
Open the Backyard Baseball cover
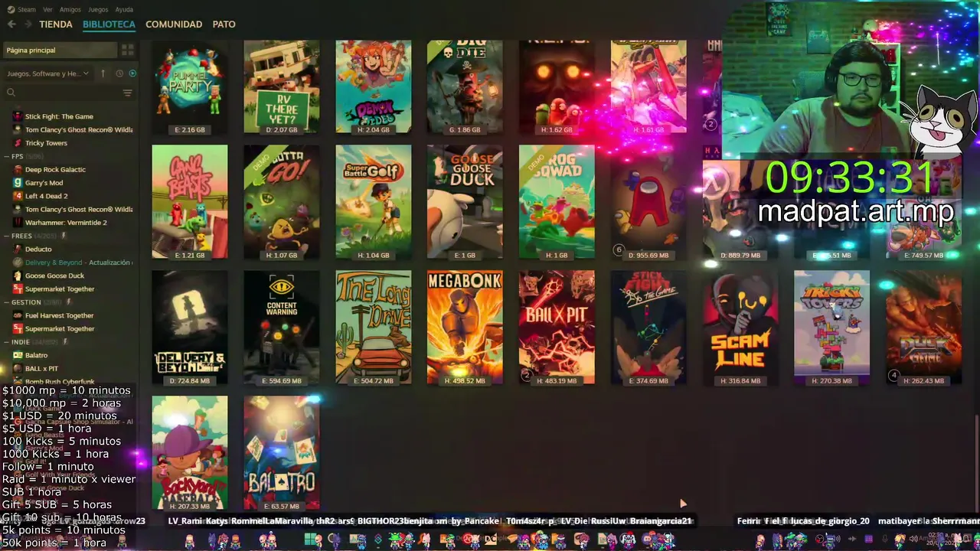(x=190, y=453)
